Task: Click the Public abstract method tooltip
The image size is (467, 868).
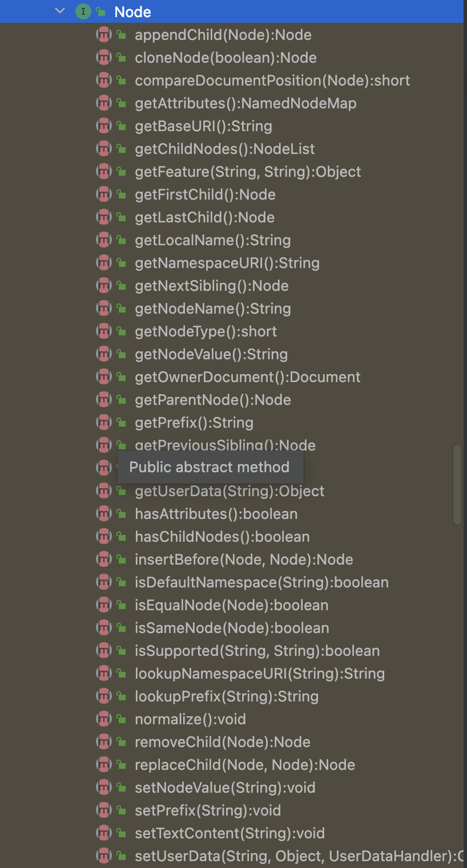Action: click(210, 467)
